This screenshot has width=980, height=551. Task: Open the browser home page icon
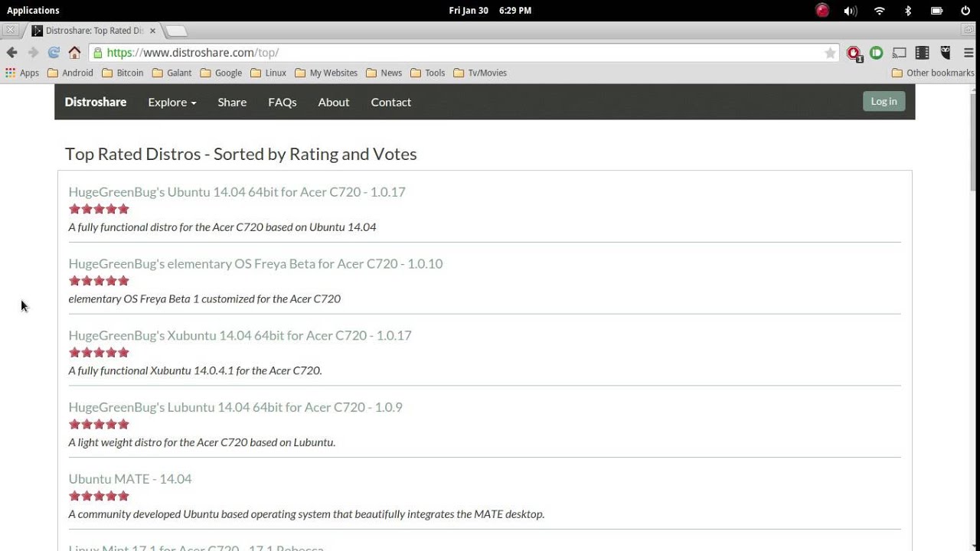click(x=74, y=53)
